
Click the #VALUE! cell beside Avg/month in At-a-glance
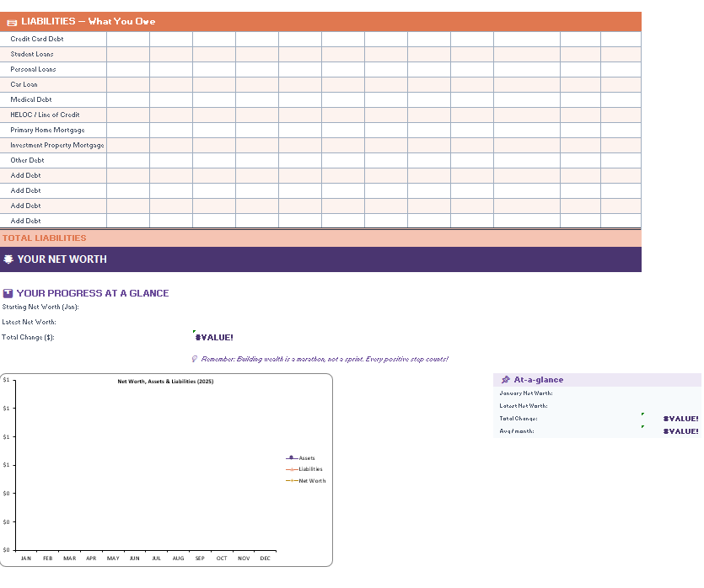(x=680, y=430)
